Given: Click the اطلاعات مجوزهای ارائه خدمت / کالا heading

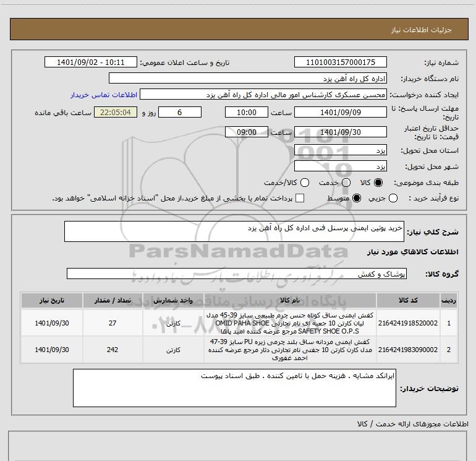Looking at the screenshot, I should tap(413, 424).
